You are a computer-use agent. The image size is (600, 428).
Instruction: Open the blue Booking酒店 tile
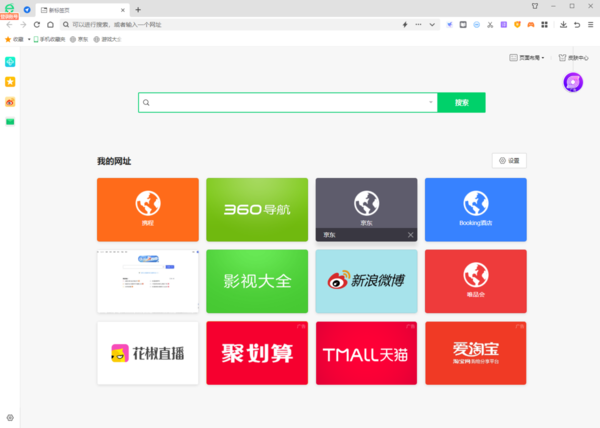click(x=476, y=210)
